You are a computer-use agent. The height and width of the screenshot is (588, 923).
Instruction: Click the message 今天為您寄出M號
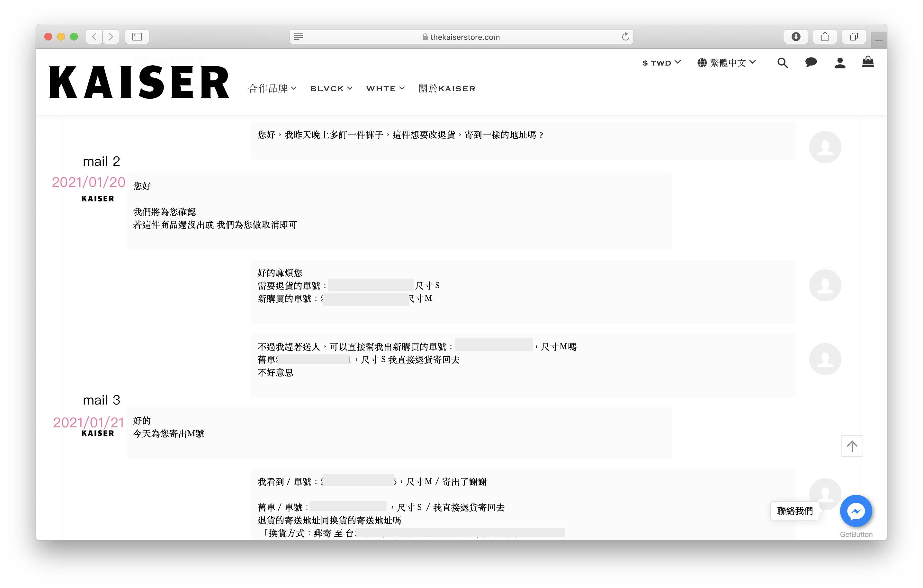tap(168, 433)
